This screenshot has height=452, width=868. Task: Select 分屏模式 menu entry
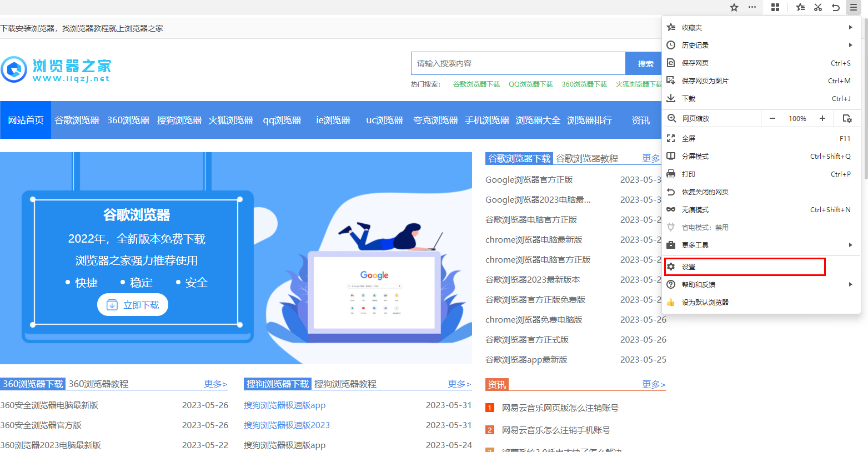point(761,156)
